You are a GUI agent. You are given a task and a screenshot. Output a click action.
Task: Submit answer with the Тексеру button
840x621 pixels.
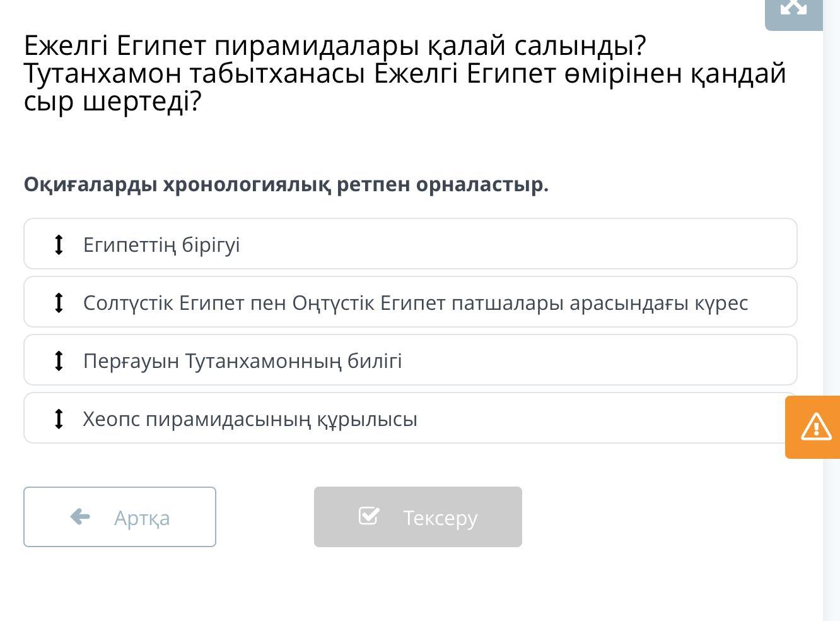click(x=418, y=517)
